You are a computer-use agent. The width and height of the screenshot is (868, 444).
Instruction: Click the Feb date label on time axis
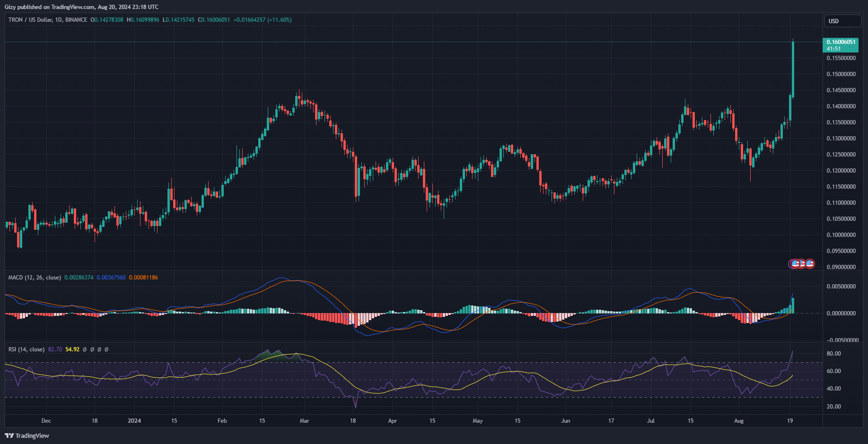click(x=222, y=421)
